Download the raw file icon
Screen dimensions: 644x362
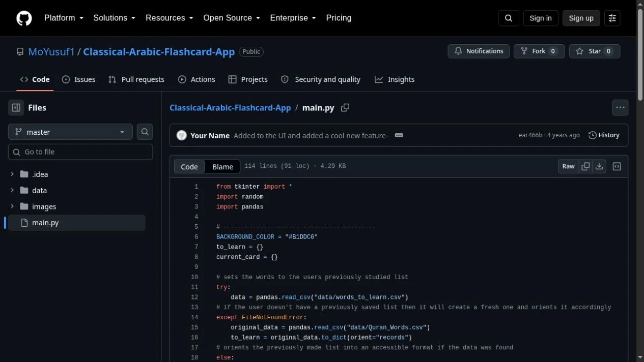coord(599,166)
